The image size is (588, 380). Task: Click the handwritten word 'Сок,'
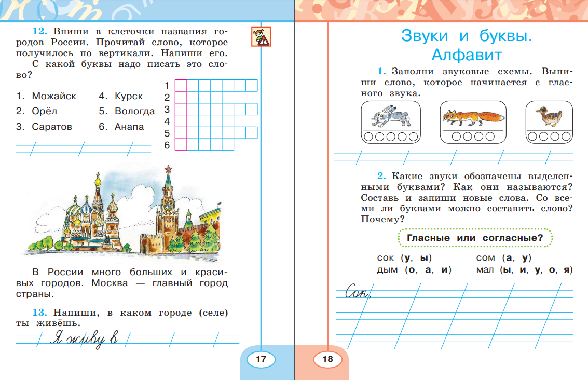coord(358,291)
